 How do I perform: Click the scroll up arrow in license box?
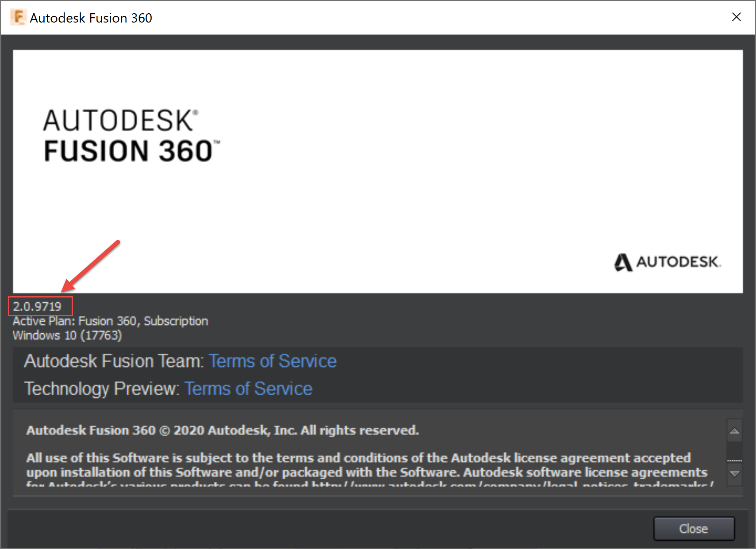(x=735, y=431)
